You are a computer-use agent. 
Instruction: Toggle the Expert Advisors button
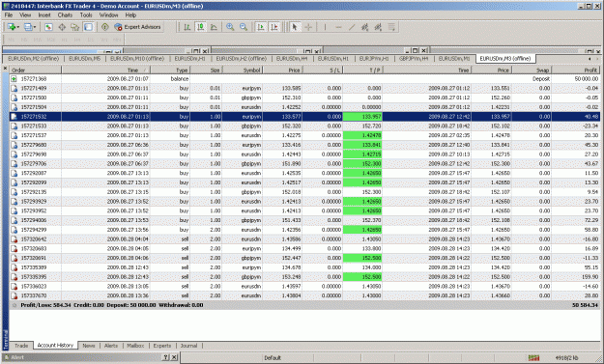(137, 27)
